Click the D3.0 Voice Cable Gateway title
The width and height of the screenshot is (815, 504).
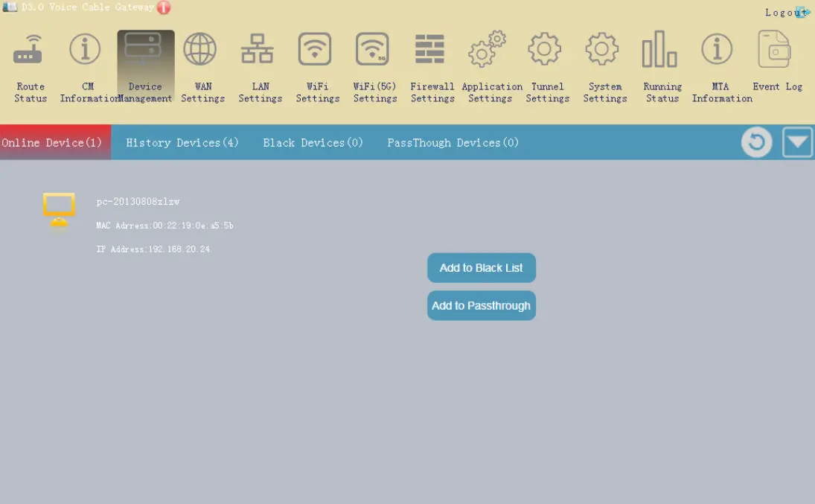(x=88, y=7)
